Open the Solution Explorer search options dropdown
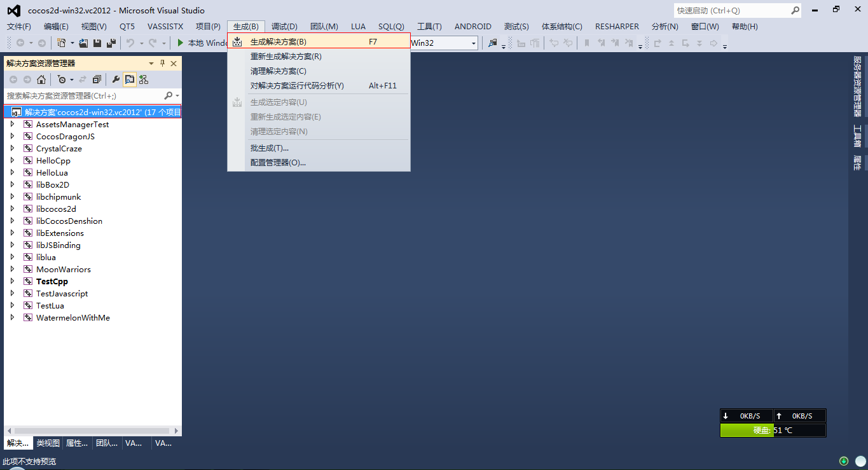This screenshot has height=470, width=868. (x=177, y=95)
